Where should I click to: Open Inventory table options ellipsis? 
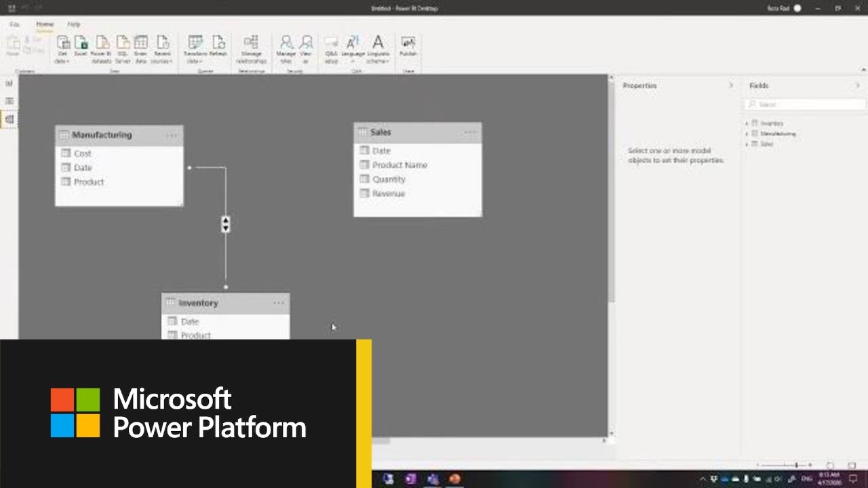click(279, 303)
